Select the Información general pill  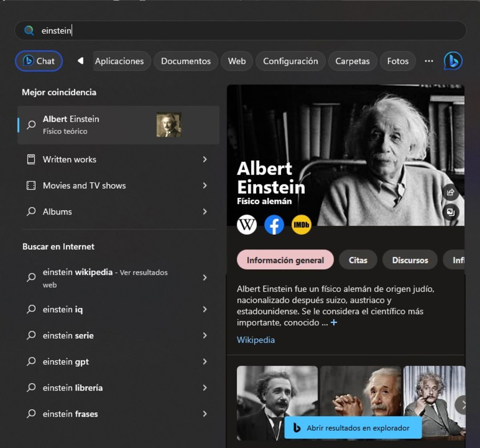285,260
